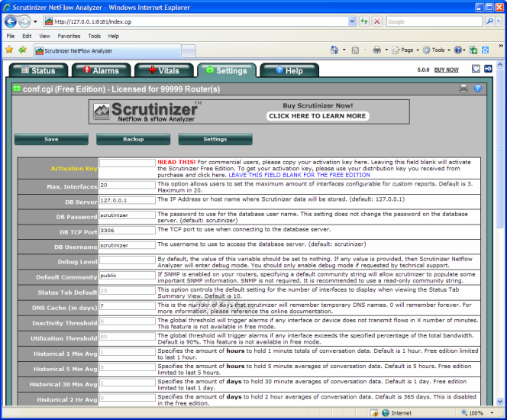The image size is (507, 420).
Task: Switch to the Vitals tab
Action: point(164,70)
